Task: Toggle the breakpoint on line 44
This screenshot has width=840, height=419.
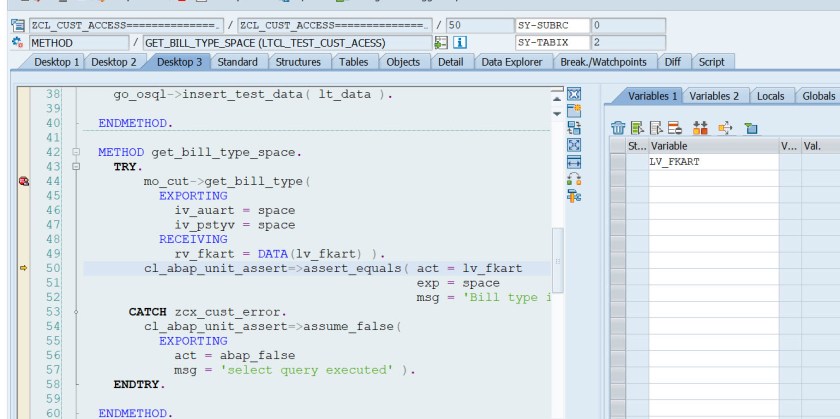Action: point(24,181)
